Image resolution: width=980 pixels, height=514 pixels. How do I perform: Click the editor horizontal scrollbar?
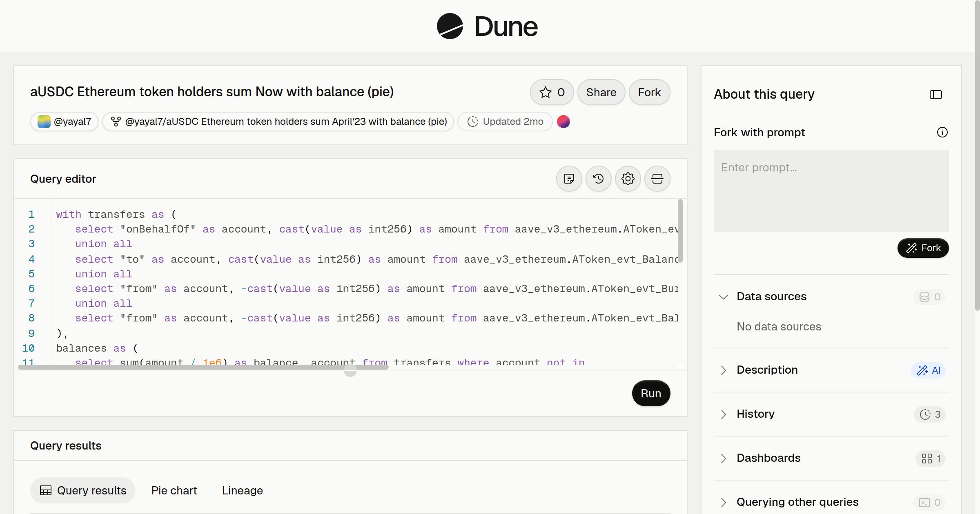203,367
